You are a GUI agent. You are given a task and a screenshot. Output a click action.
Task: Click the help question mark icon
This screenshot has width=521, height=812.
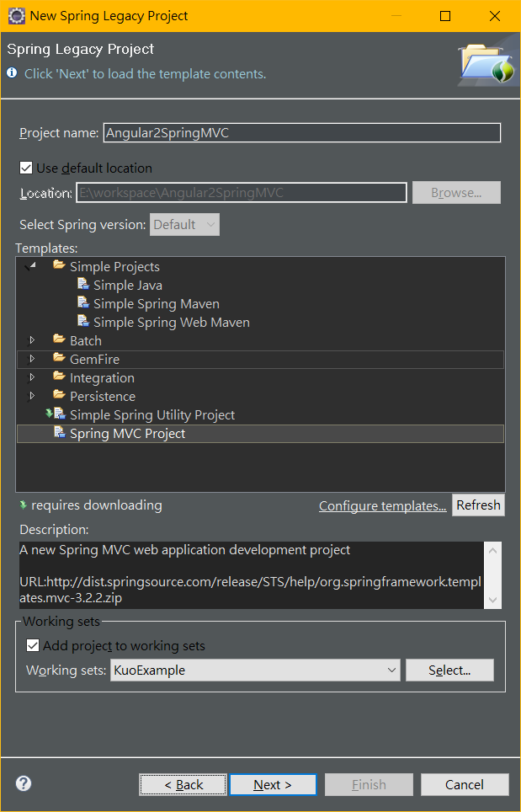point(24,783)
